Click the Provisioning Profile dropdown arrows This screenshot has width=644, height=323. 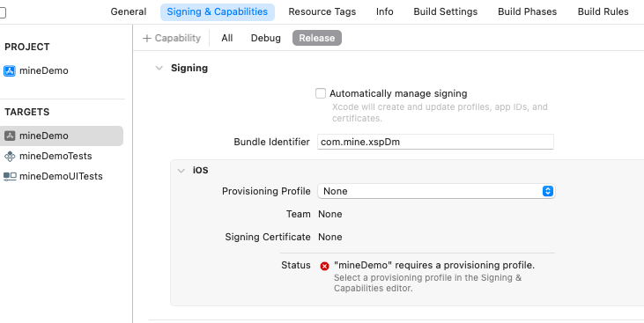tap(548, 191)
